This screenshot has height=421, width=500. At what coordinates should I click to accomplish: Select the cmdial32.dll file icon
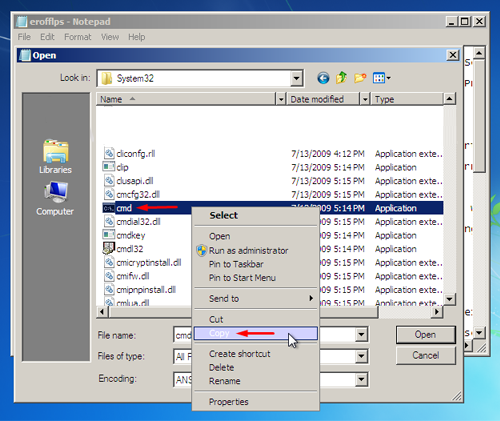pos(109,221)
